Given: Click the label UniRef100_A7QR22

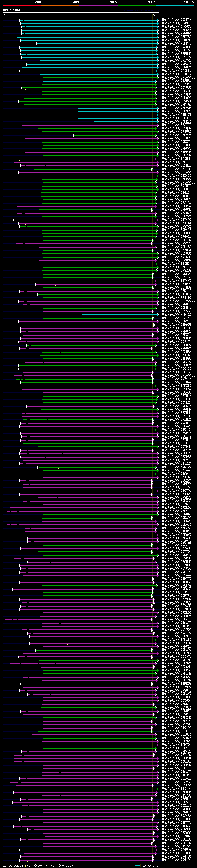Looking at the screenshot, I should (177, 179).
